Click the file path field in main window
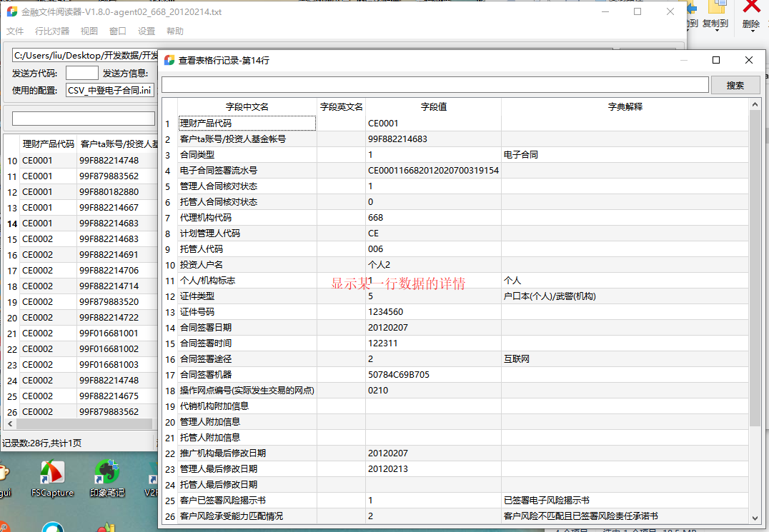This screenshot has height=532, width=769. tap(85, 56)
